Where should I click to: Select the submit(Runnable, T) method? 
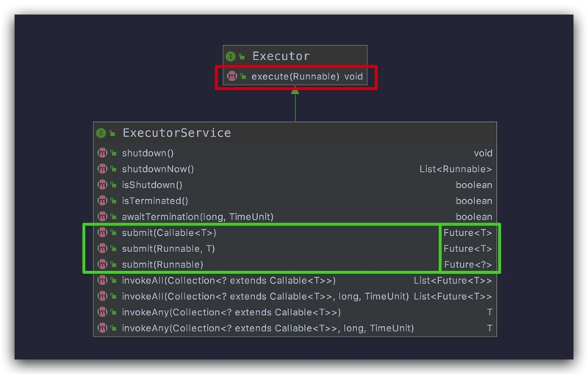tap(168, 248)
